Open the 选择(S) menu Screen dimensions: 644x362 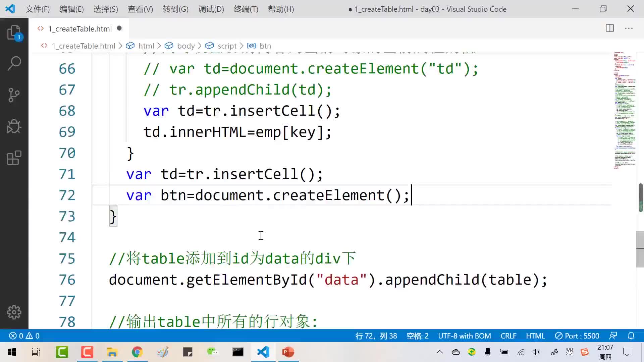tap(106, 9)
